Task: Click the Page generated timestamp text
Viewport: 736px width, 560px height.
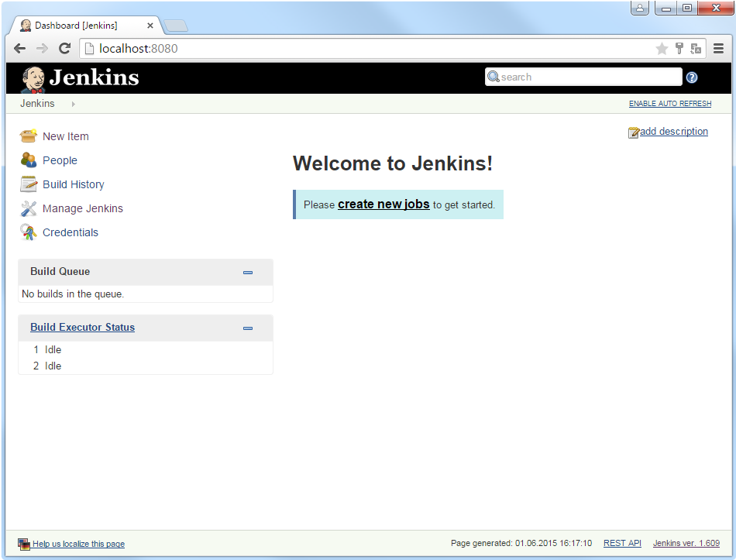Action: (521, 543)
